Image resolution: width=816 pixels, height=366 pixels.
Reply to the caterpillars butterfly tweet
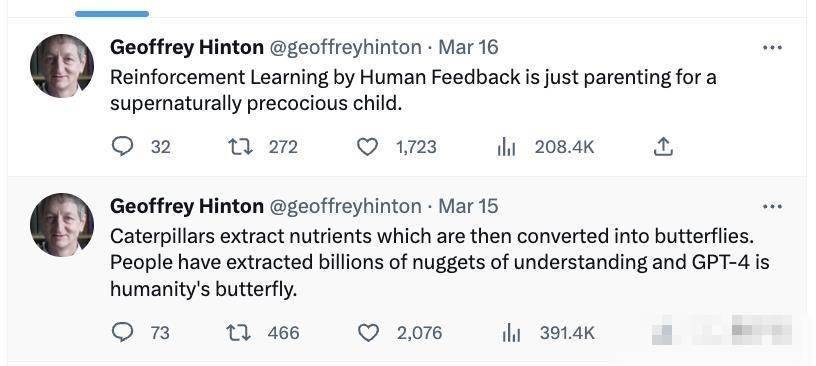[x=122, y=333]
